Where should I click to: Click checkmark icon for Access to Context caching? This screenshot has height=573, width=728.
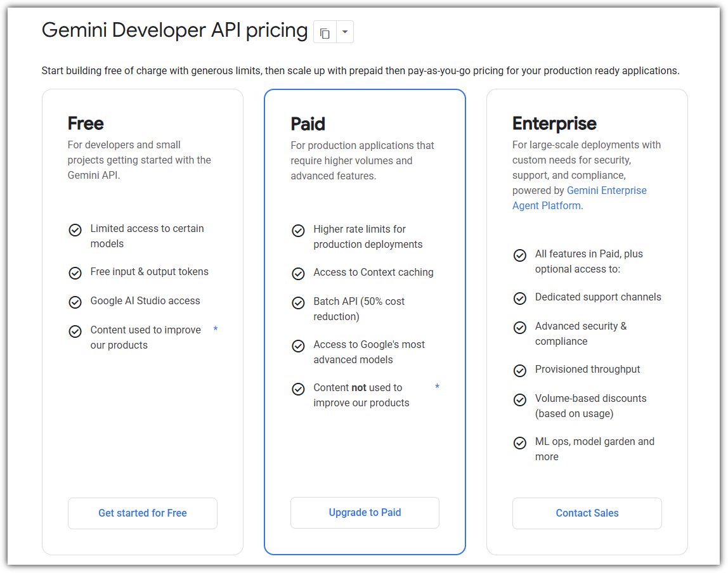[298, 274]
